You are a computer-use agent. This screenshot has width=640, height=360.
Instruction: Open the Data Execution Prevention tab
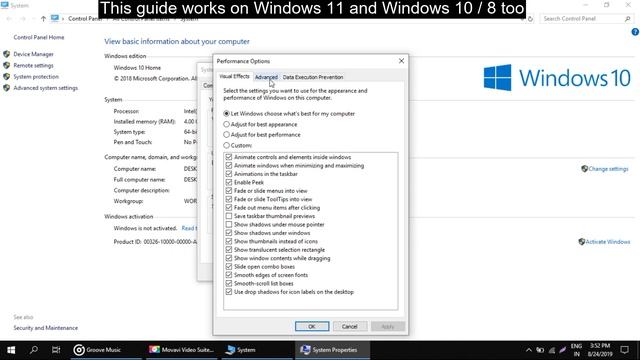coord(313,77)
